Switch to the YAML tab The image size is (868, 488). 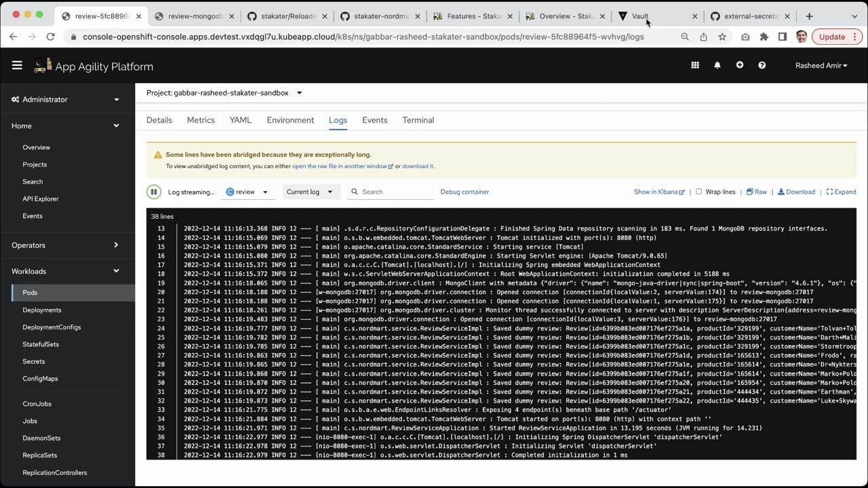point(241,120)
